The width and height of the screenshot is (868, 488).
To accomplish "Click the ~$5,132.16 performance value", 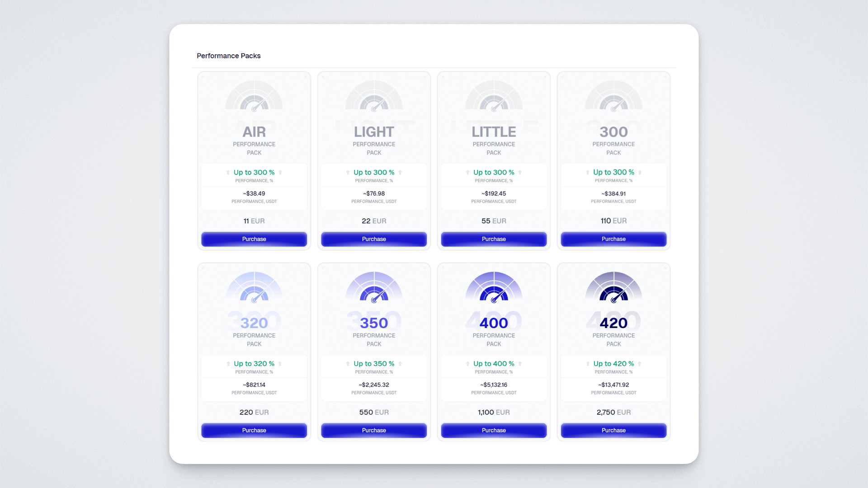I will point(494,385).
